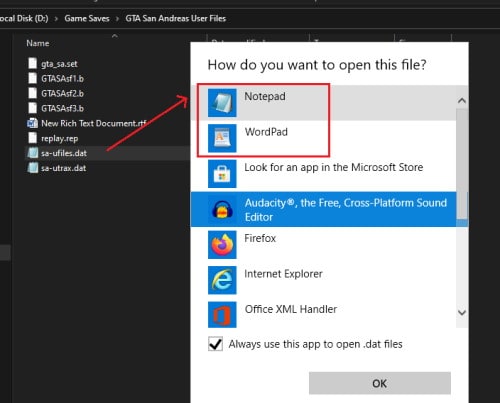Select the Notepad app icon
The height and width of the screenshot is (403, 500).
coord(222,103)
